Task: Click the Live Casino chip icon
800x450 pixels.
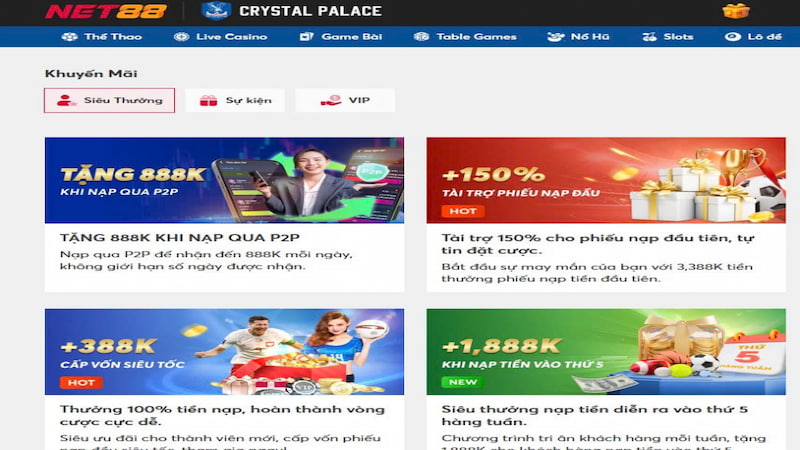Action: tap(181, 37)
